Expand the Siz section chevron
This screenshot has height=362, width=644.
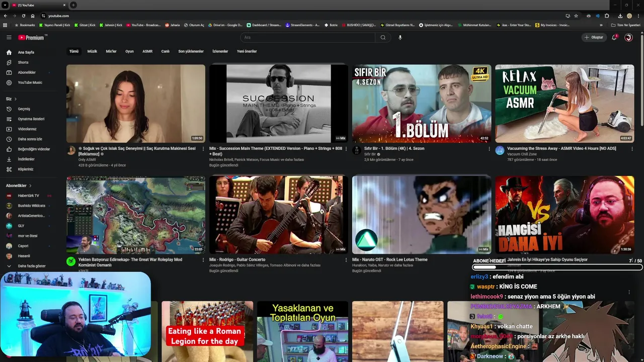(x=16, y=99)
